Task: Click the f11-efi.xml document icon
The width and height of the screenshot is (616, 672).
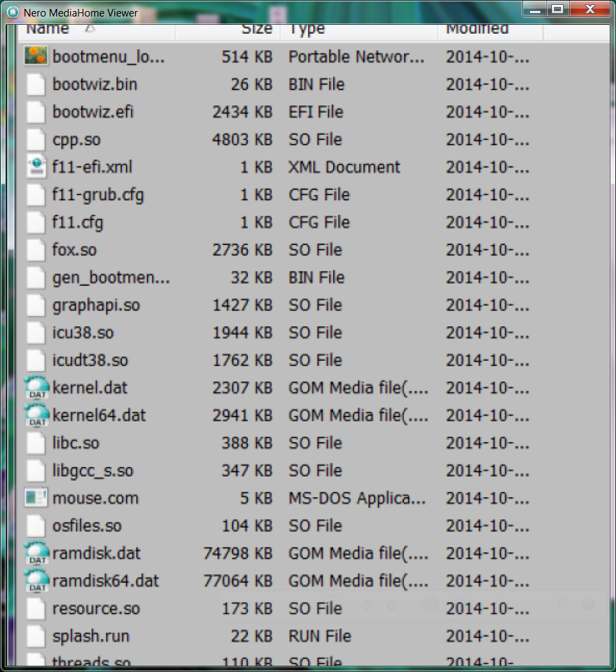Action: tap(36, 167)
